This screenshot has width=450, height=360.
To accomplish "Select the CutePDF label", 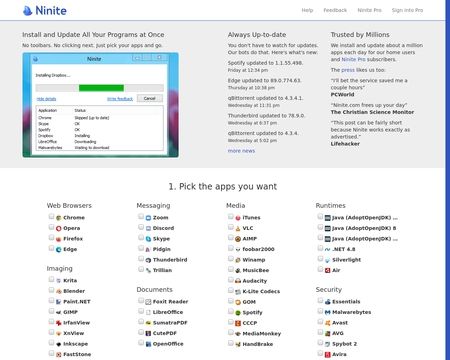I will (x=165, y=333).
